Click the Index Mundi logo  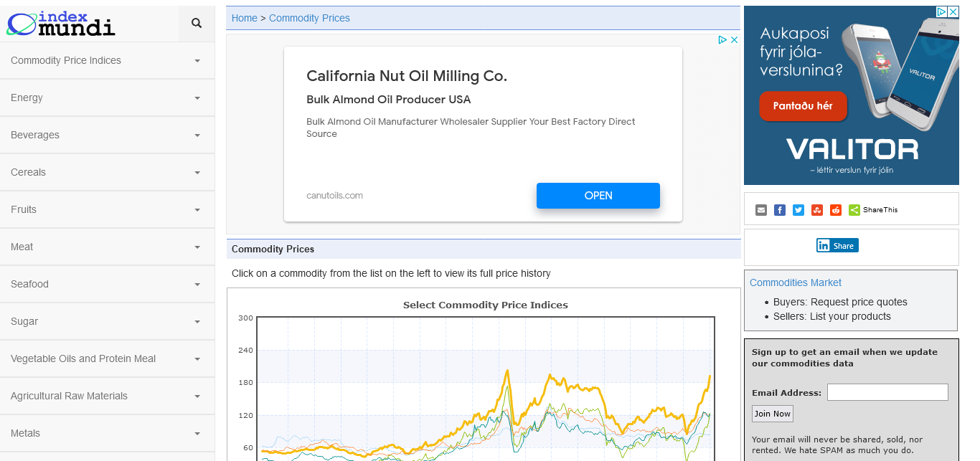click(x=61, y=24)
